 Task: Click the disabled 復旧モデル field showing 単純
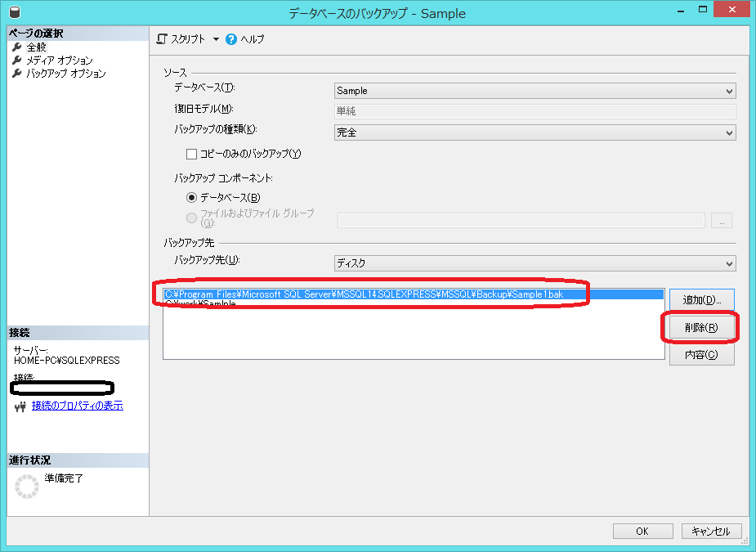tap(535, 111)
